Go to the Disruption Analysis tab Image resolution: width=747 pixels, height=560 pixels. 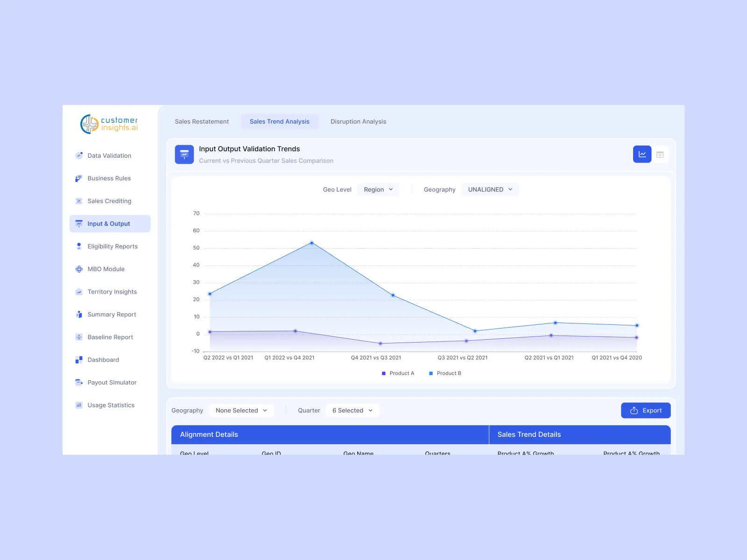tap(359, 122)
